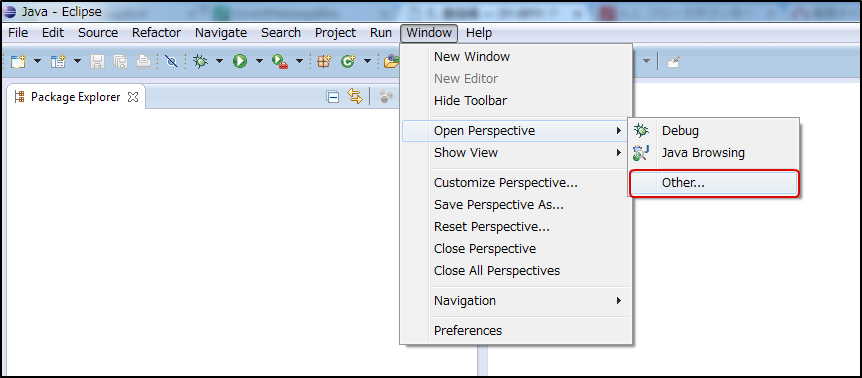Click the Save All icon
This screenshot has height=378, width=862.
pos(120,62)
